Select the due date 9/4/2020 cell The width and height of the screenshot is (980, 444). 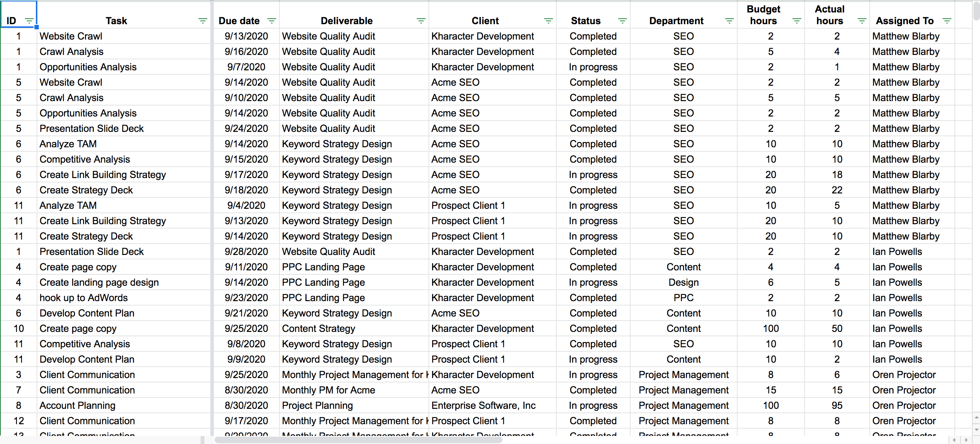pos(246,206)
